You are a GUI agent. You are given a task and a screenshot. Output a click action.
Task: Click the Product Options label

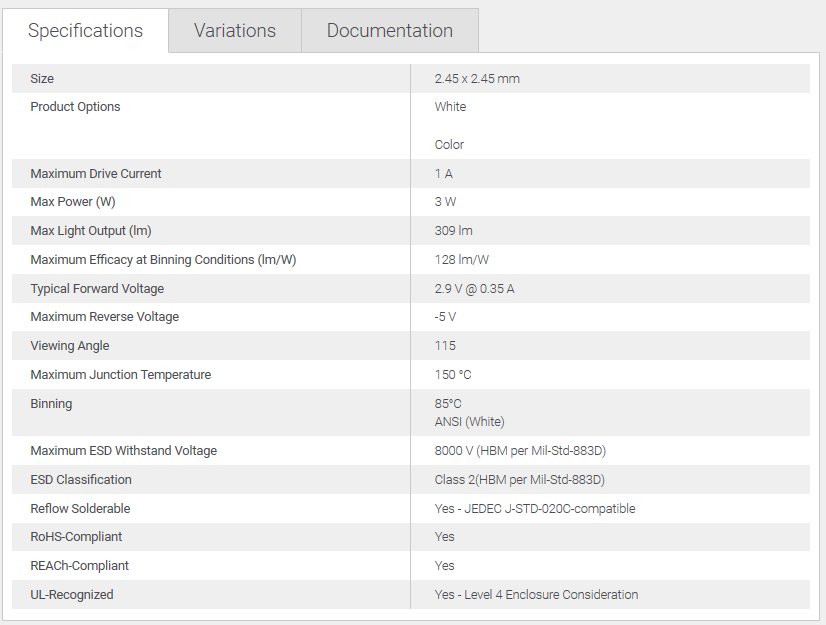pos(75,107)
